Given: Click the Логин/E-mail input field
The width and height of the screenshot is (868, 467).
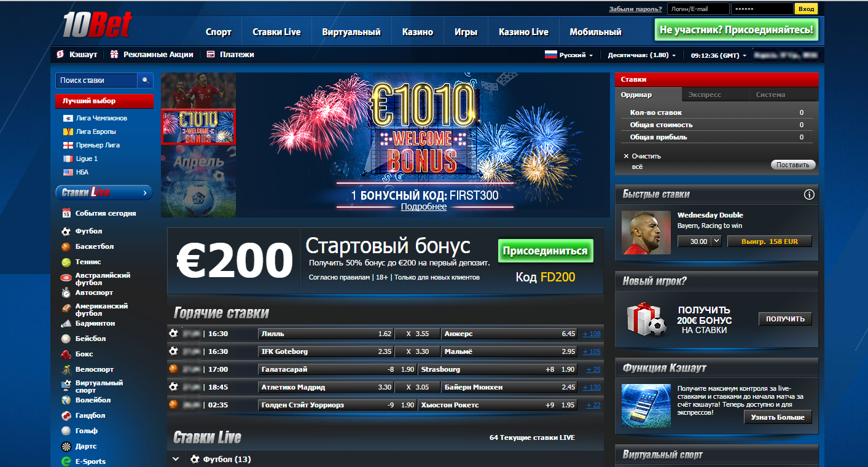Looking at the screenshot, I should [698, 9].
